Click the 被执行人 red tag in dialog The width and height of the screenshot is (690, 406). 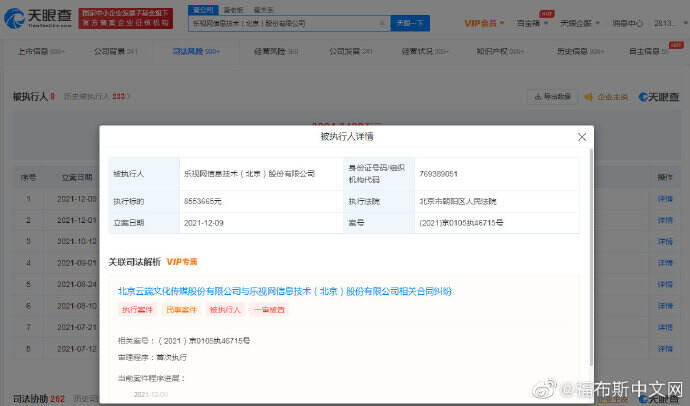[225, 310]
